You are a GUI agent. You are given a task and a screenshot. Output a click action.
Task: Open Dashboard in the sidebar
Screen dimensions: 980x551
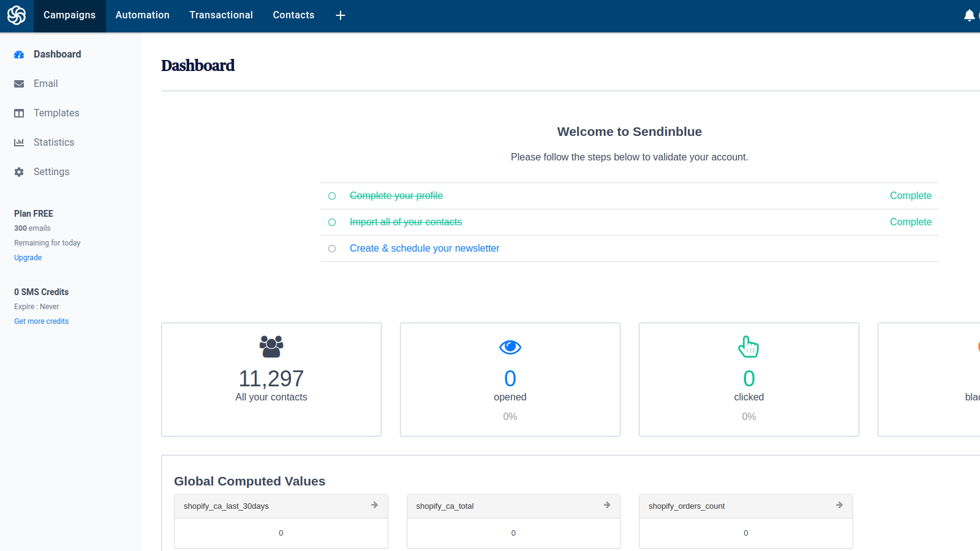click(57, 54)
